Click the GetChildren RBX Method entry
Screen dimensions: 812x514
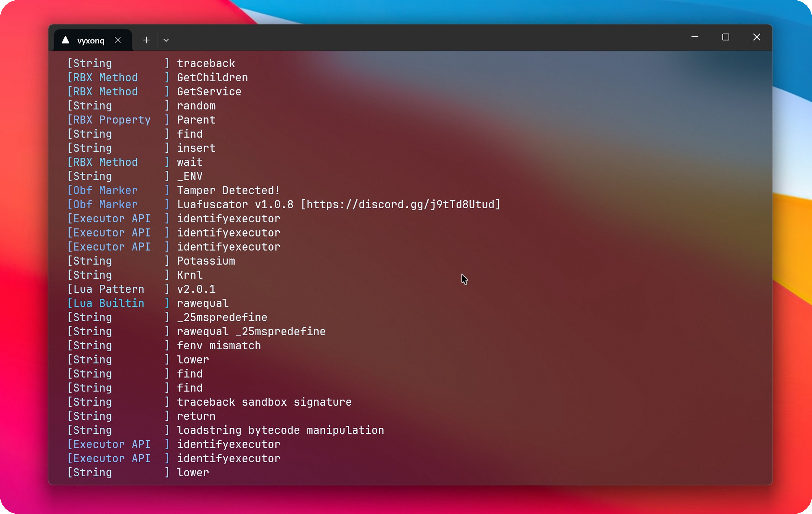point(212,78)
